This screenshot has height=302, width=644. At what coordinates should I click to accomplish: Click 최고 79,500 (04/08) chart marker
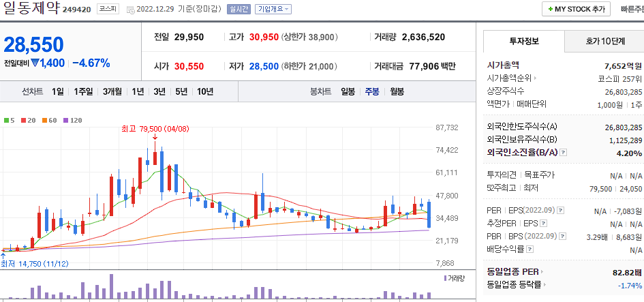(155, 129)
